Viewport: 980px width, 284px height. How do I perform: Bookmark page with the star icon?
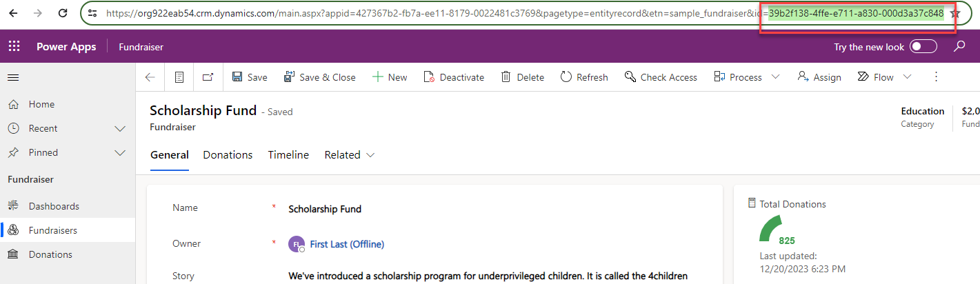pos(954,13)
